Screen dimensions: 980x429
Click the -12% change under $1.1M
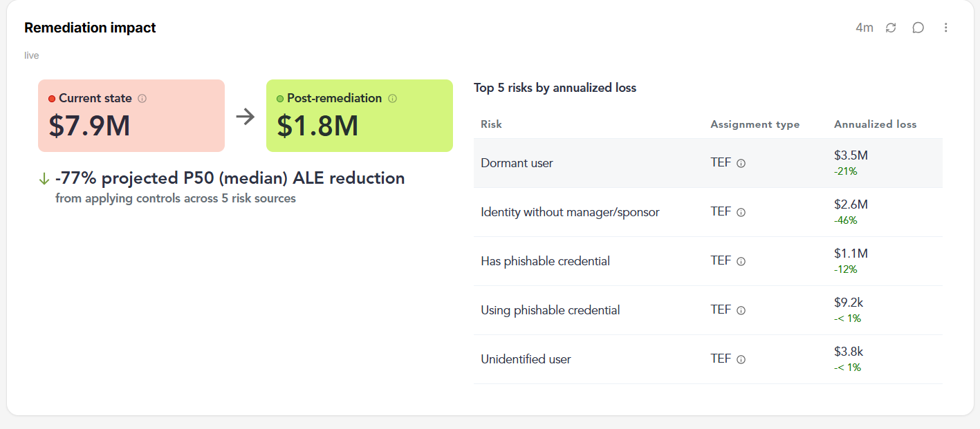(845, 269)
